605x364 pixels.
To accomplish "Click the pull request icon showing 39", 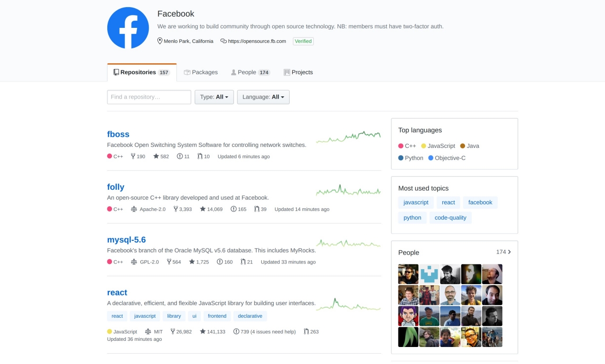I will 257,209.
